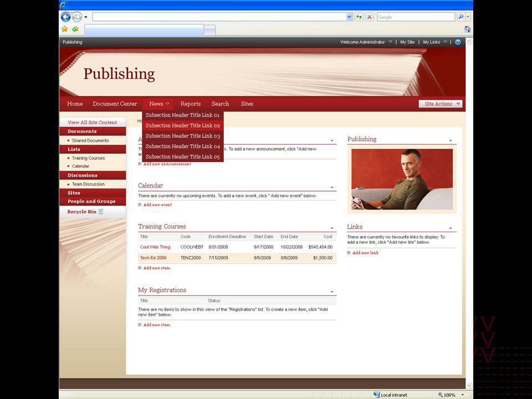
Task: Click the Local intranet zone icon
Action: (376, 395)
